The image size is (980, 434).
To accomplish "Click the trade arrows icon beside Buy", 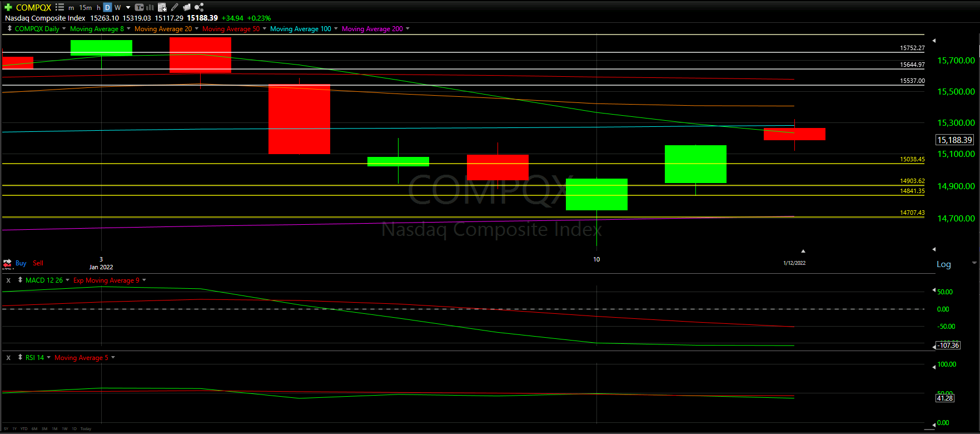I will coord(7,263).
